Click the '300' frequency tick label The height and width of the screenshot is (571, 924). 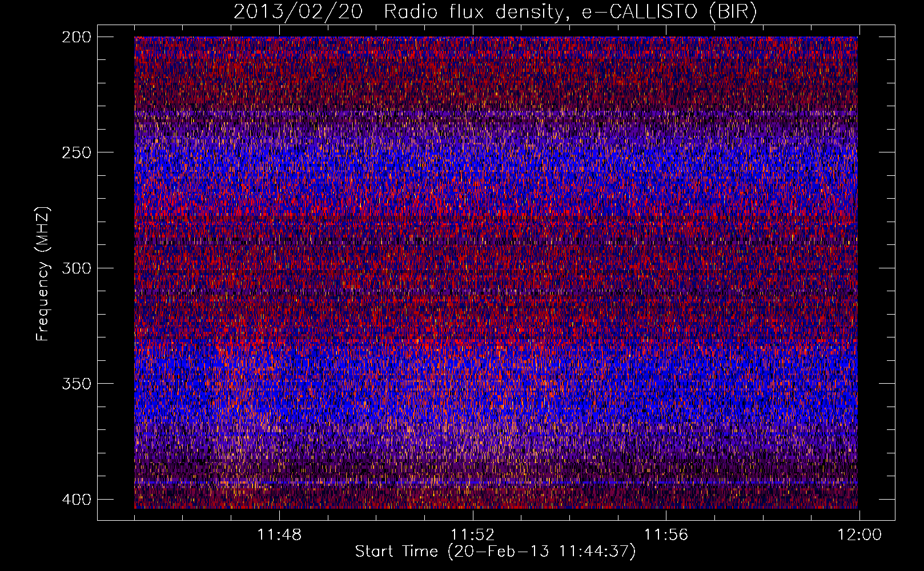(76, 268)
